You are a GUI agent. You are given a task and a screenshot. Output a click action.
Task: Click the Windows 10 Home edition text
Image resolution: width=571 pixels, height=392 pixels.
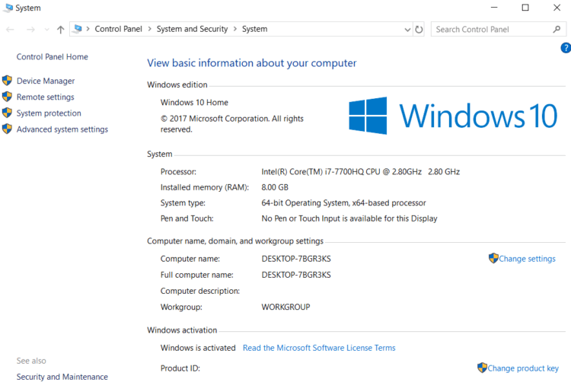pos(194,103)
